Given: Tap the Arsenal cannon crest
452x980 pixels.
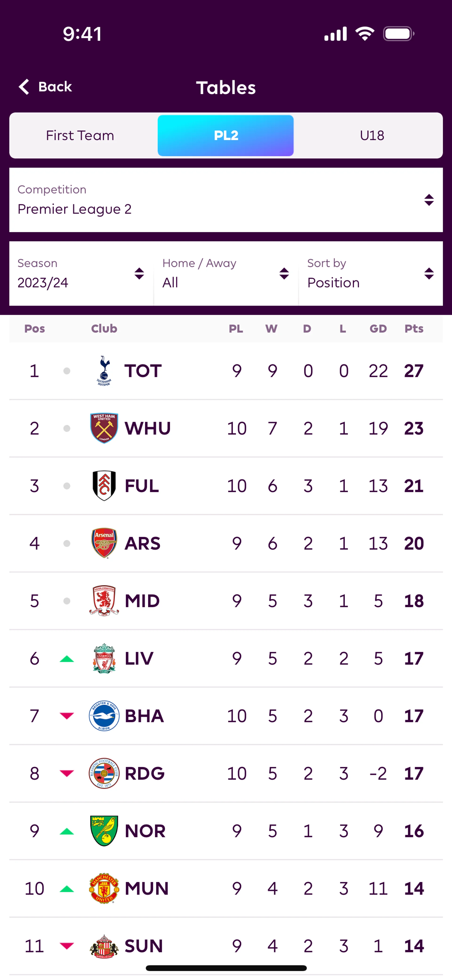Looking at the screenshot, I should tap(104, 543).
